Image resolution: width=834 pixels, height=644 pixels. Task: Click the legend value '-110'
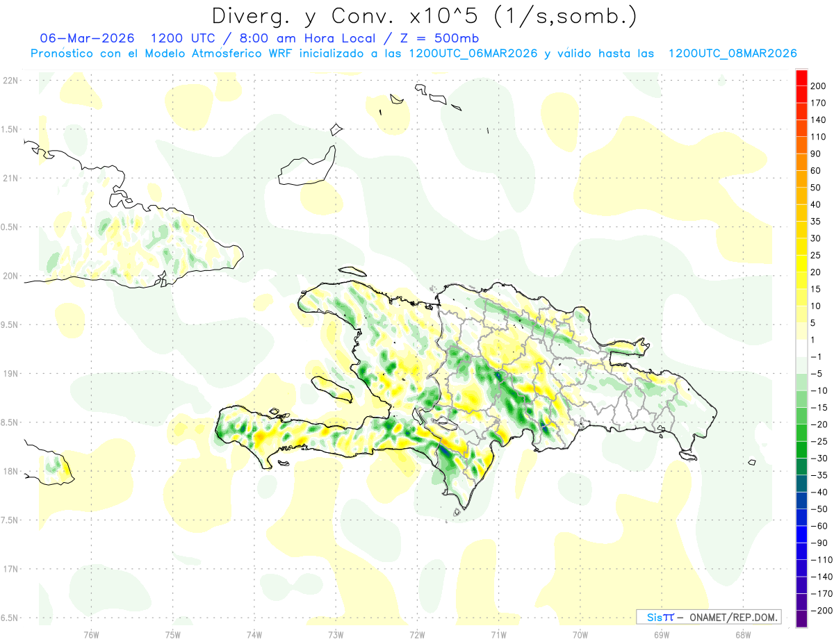click(821, 559)
